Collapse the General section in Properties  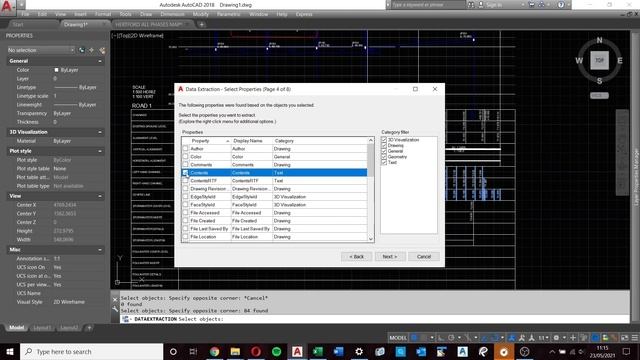pyautogui.click(x=100, y=61)
